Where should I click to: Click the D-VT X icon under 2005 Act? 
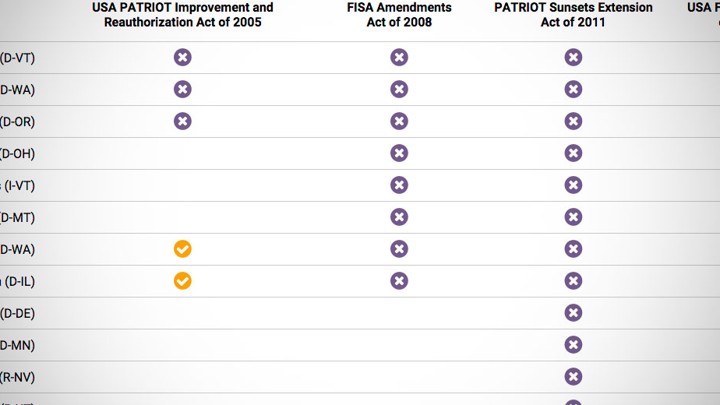pyautogui.click(x=182, y=57)
